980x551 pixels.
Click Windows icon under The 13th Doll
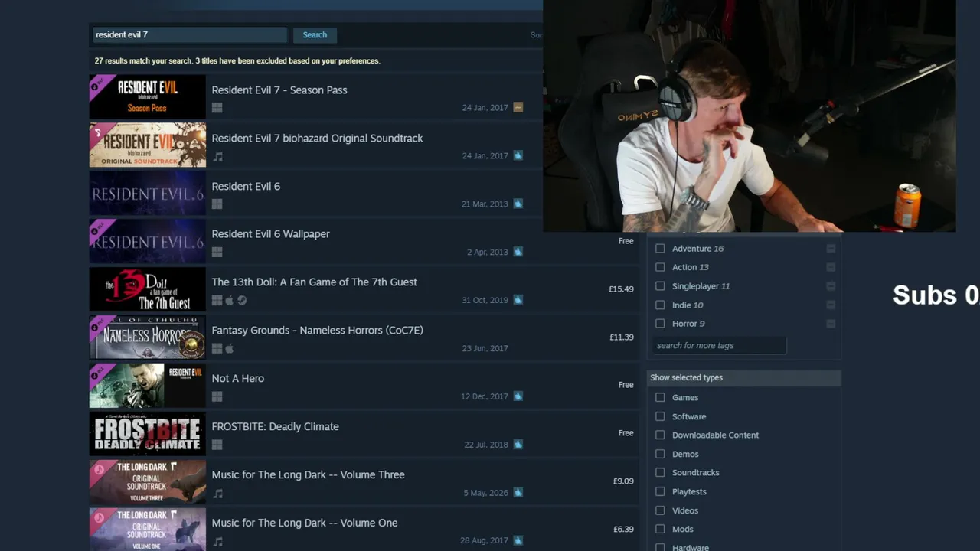tap(217, 301)
